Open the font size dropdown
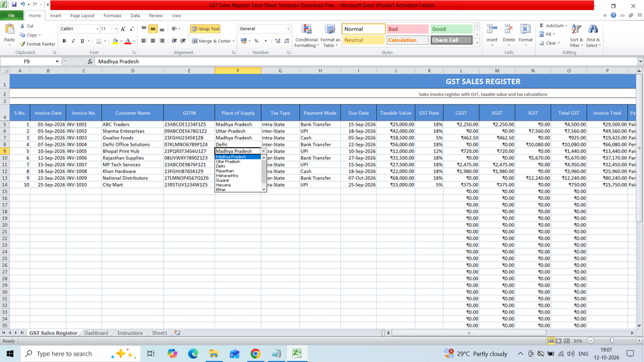 116,29
